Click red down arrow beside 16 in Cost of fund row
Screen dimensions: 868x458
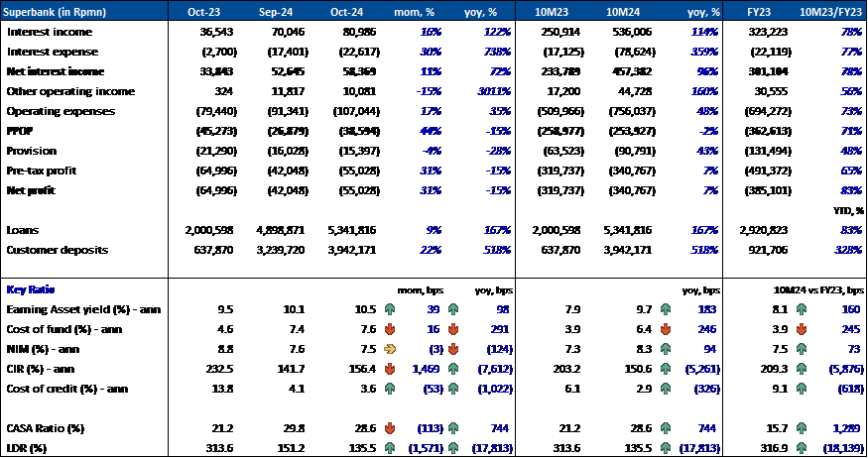(390, 329)
